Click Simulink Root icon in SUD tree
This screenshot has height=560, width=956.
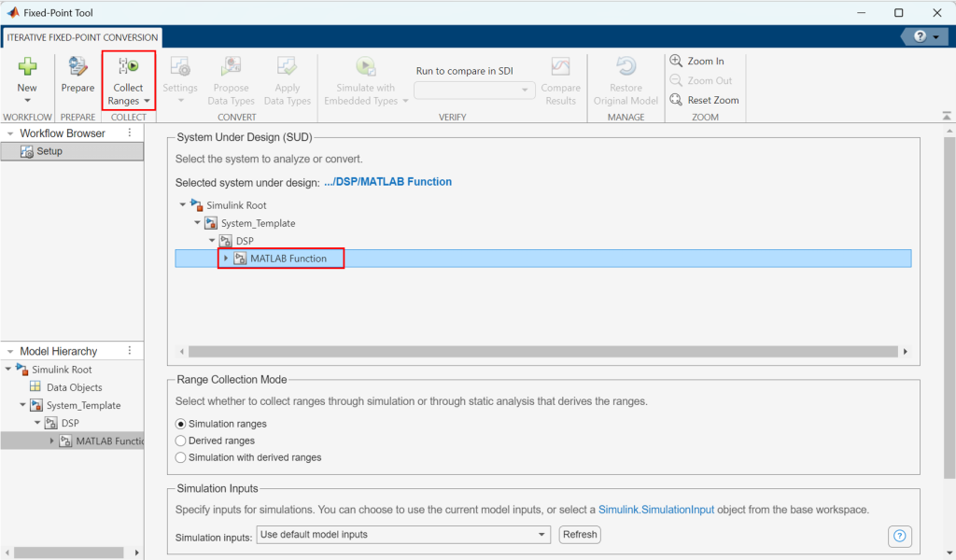pos(196,204)
